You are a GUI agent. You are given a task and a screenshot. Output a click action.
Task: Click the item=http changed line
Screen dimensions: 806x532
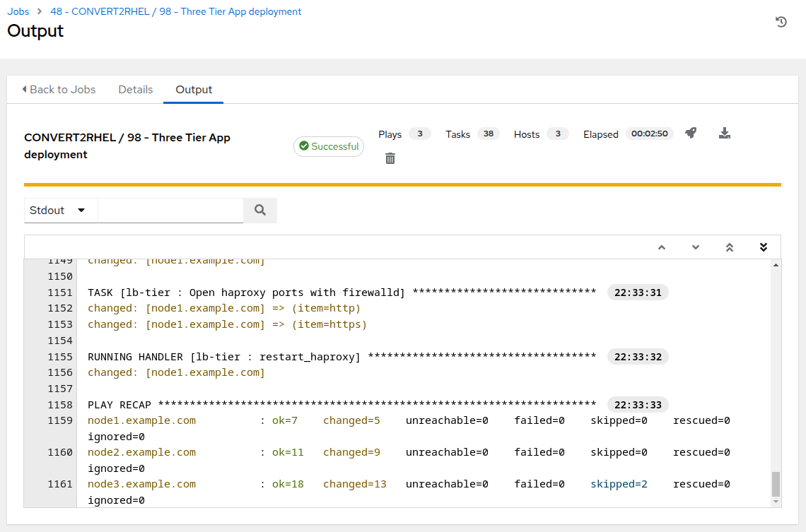(x=224, y=308)
